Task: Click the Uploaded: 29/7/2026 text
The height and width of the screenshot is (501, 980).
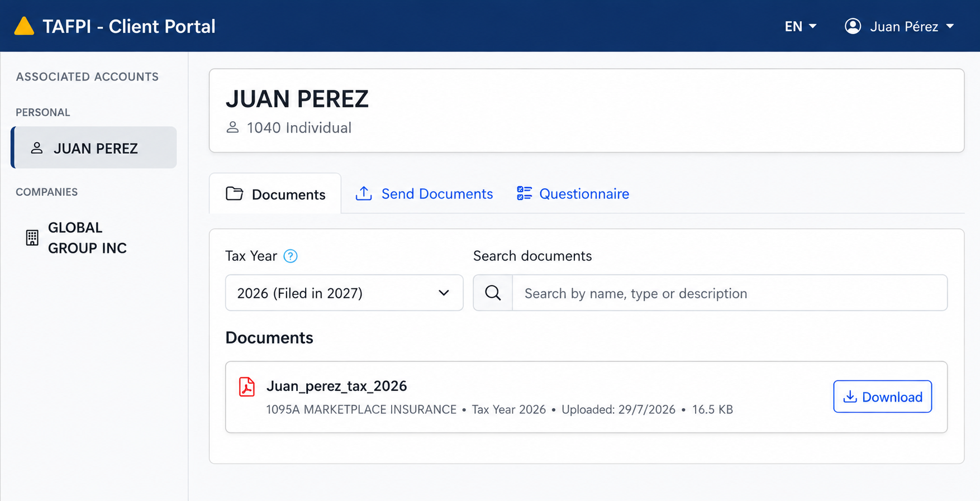Action: (x=619, y=409)
